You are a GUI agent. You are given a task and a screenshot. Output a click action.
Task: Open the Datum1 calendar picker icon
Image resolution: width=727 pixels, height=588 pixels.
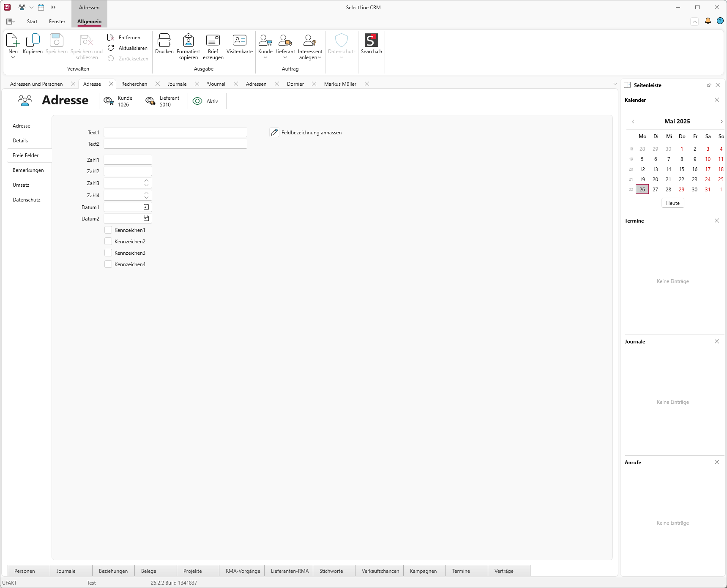tap(146, 207)
